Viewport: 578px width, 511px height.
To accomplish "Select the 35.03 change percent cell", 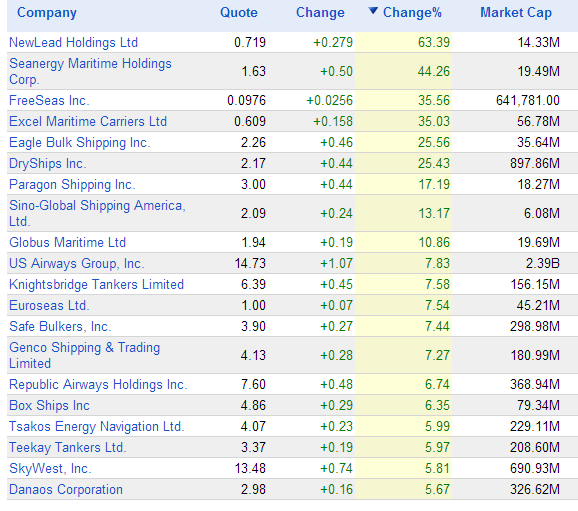I will 434,121.
